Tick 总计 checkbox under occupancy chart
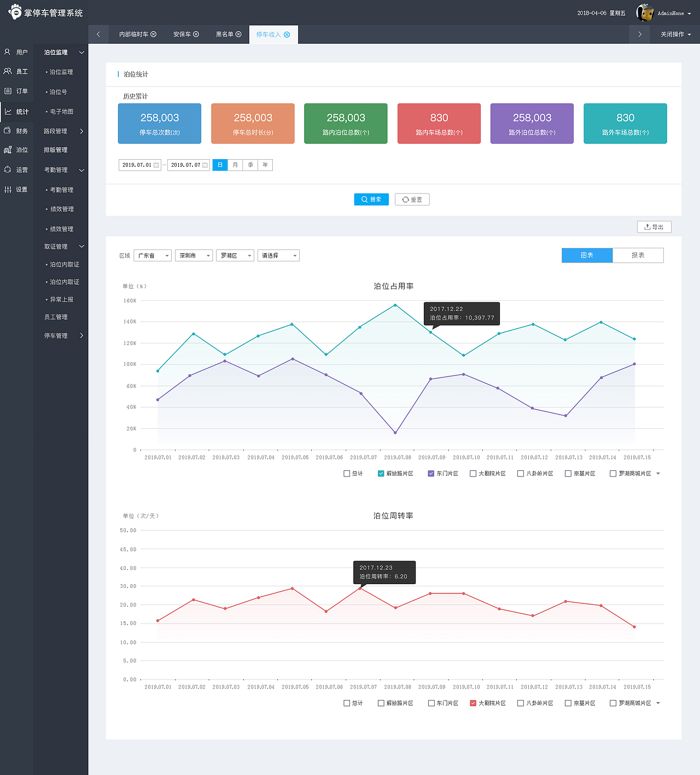 pyautogui.click(x=347, y=474)
